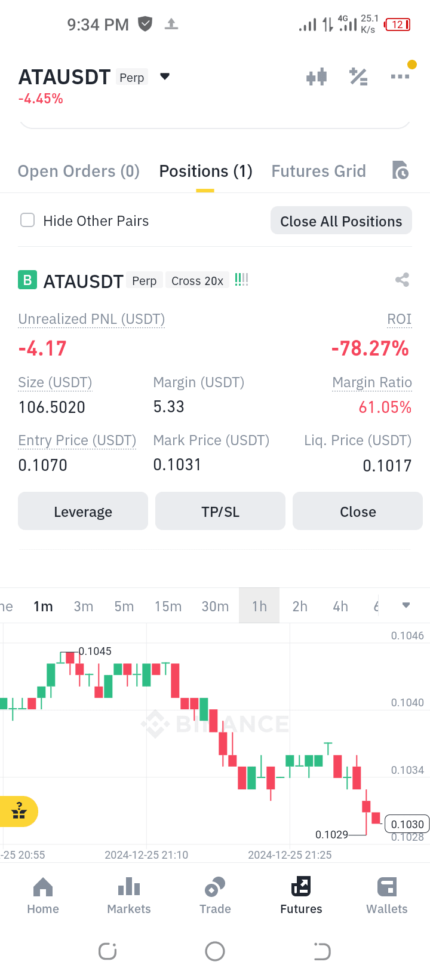
Task: Open TP/SL settings for the position
Action: click(220, 511)
